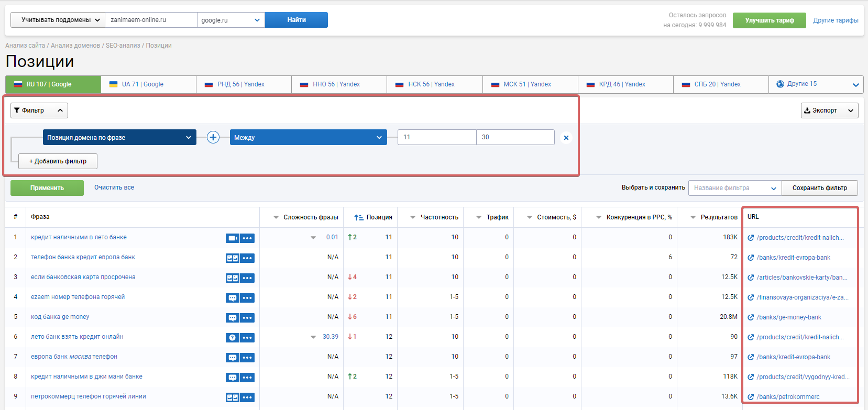Switch to МСК 51 | Yandex tab
868x410 pixels.
[530, 84]
